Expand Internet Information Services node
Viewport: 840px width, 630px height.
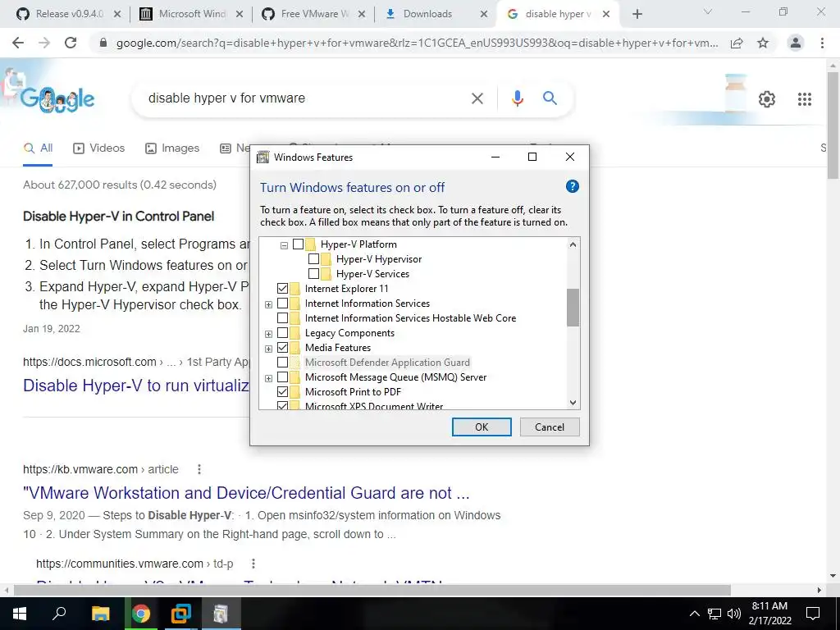pos(268,304)
